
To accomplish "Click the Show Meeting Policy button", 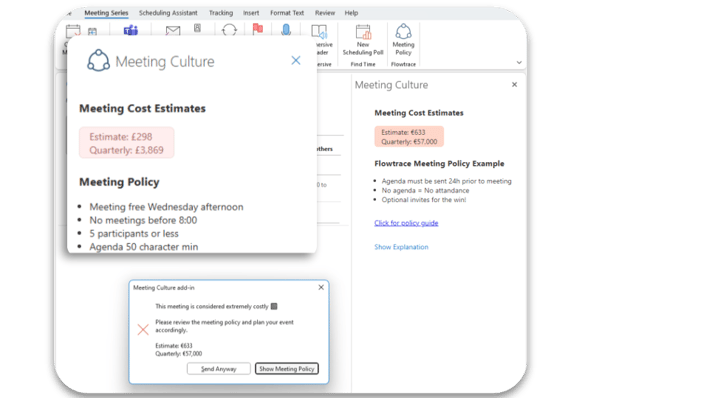I will [x=287, y=369].
